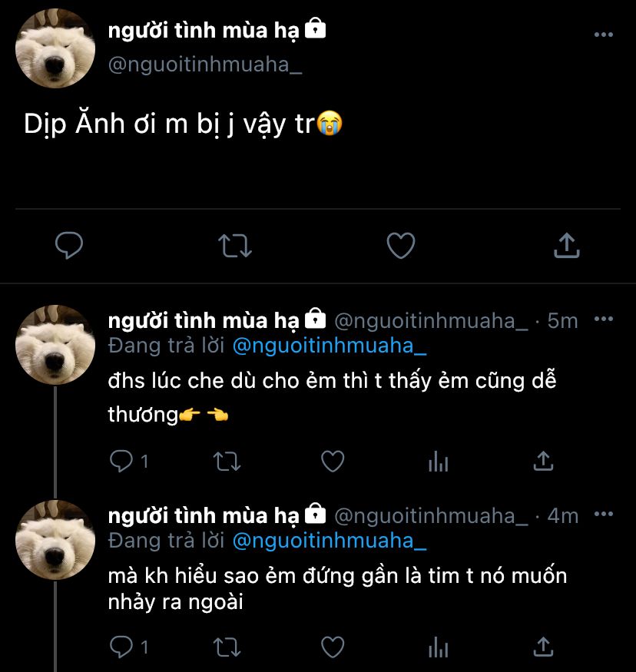636x672 pixels.
Task: Open more options on 5m reply
Action: click(604, 319)
